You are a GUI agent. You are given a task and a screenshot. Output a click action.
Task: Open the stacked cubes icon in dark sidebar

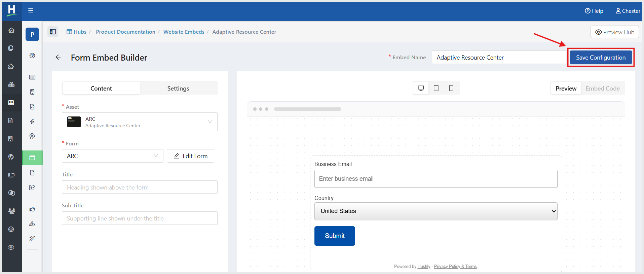11,84
